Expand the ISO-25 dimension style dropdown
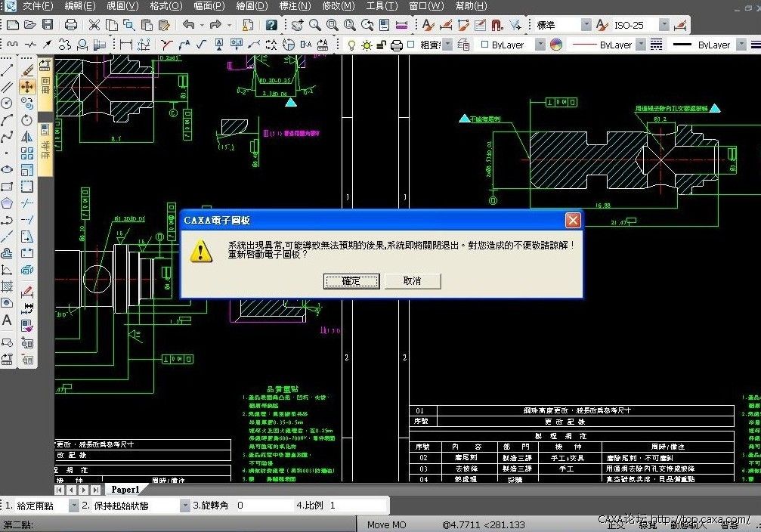Screen dimensions: 761x532 tap(664, 25)
